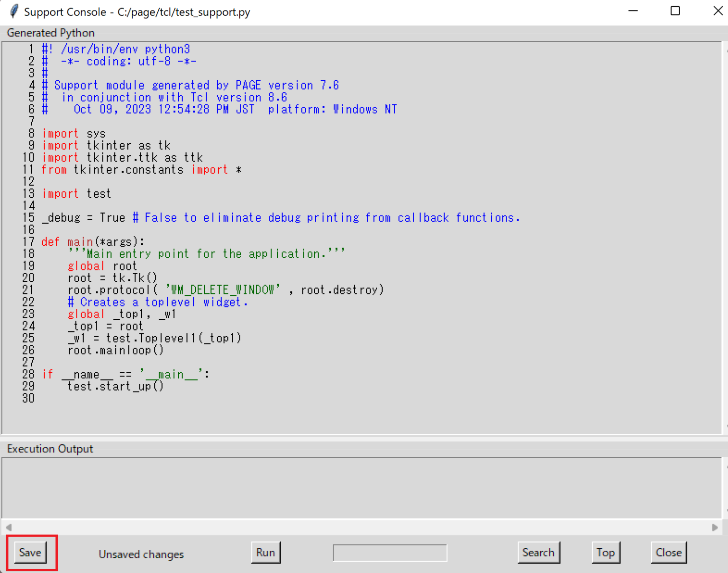Click the "_debug = True" statement
The width and height of the screenshot is (728, 573).
point(83,218)
